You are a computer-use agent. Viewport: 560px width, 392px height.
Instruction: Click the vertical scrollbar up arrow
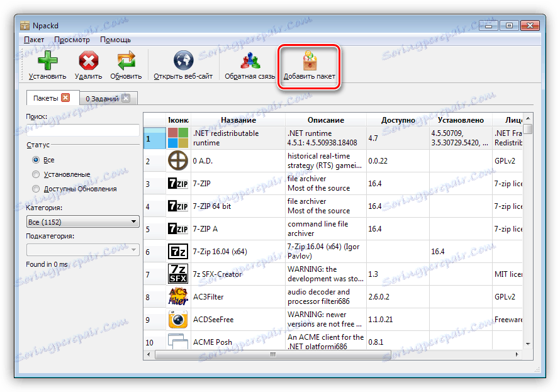(528, 118)
